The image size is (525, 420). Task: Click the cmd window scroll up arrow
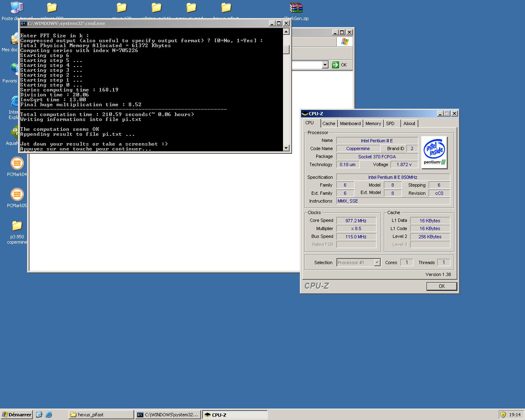pyautogui.click(x=286, y=32)
